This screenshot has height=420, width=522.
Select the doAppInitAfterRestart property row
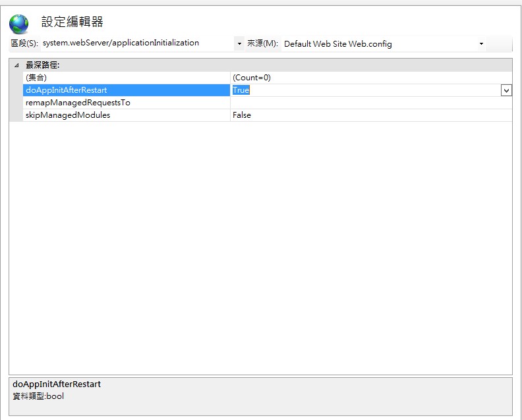point(126,90)
